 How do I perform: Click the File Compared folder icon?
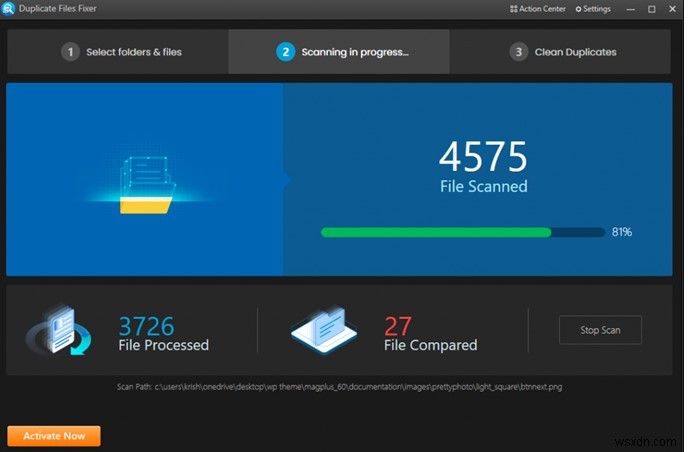coord(324,330)
